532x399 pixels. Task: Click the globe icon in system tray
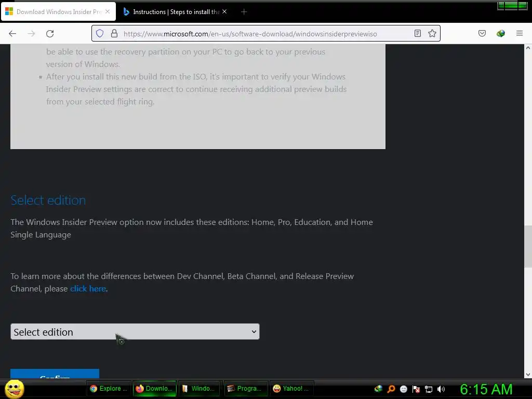pyautogui.click(x=378, y=389)
